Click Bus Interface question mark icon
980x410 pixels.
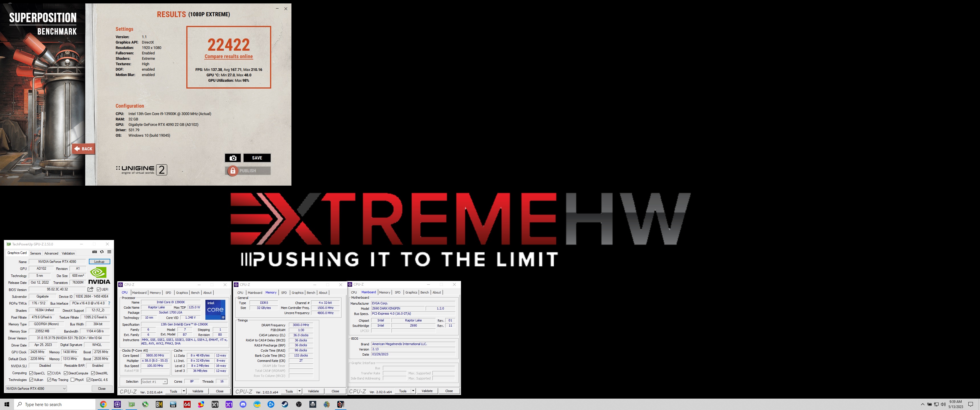tap(109, 303)
